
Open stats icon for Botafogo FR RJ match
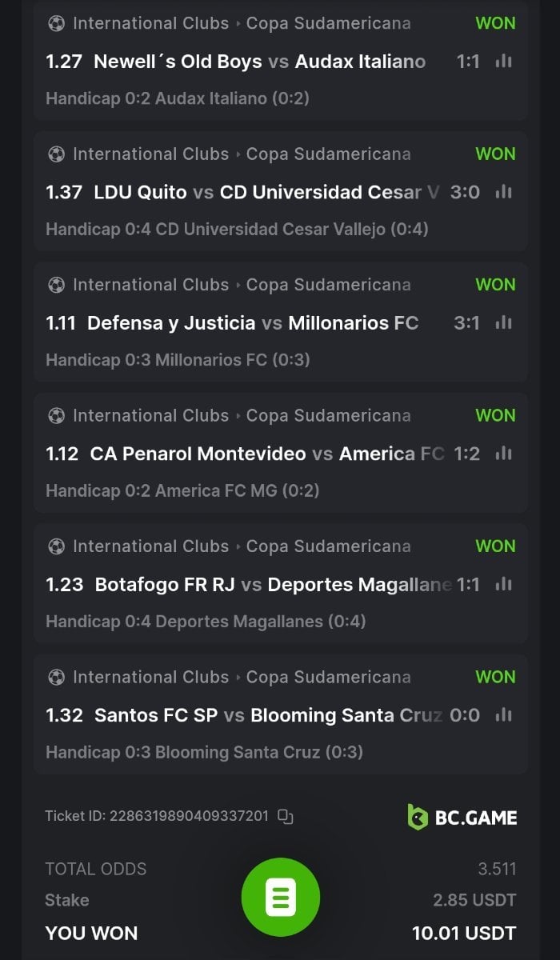[503, 584]
